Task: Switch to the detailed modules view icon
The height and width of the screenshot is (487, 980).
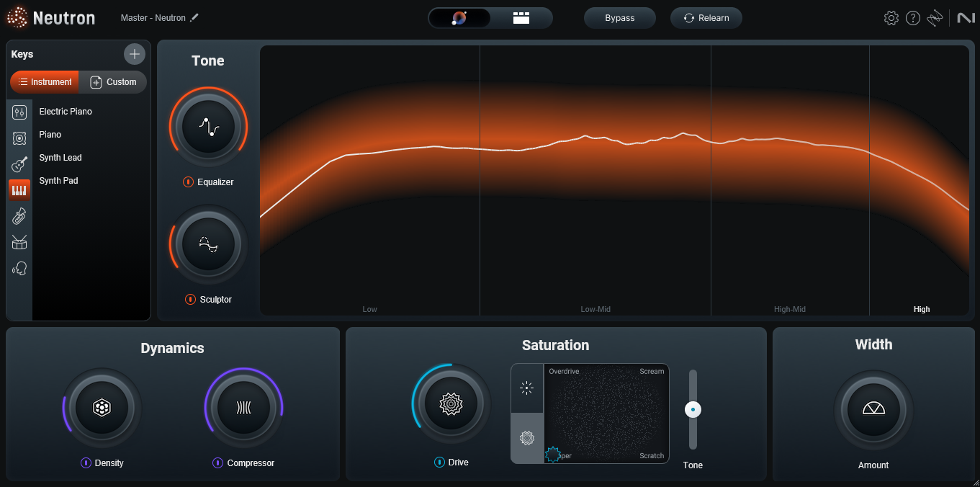Action: pos(521,18)
